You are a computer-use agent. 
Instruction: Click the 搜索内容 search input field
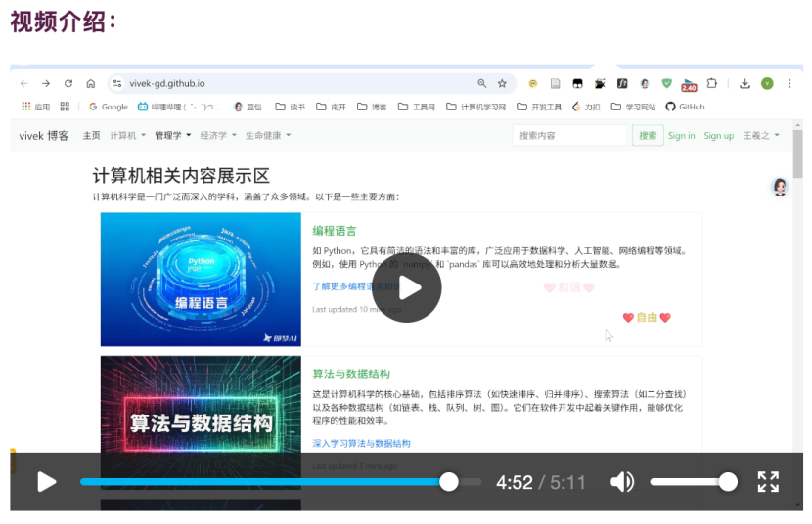[x=569, y=136]
